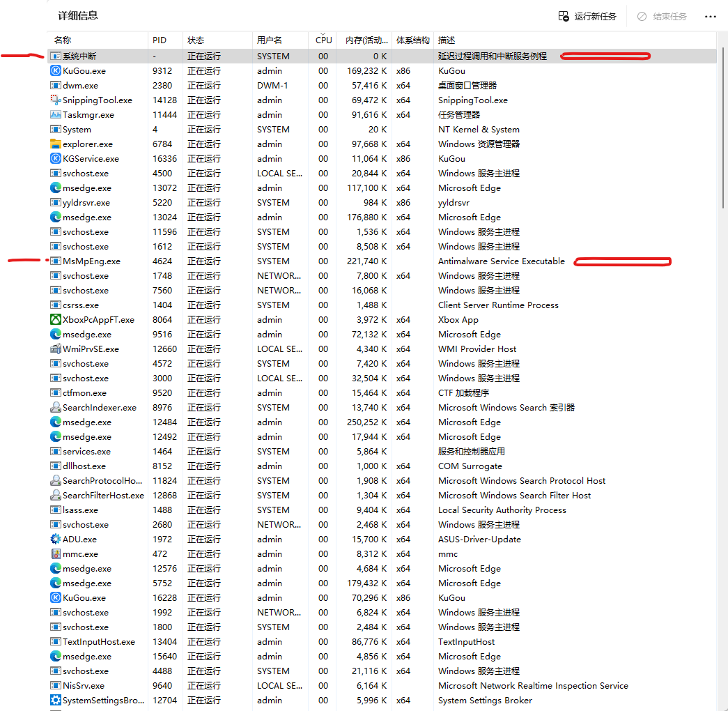Select the ctfmon.exe row name
The image size is (728, 711).
(x=84, y=392)
